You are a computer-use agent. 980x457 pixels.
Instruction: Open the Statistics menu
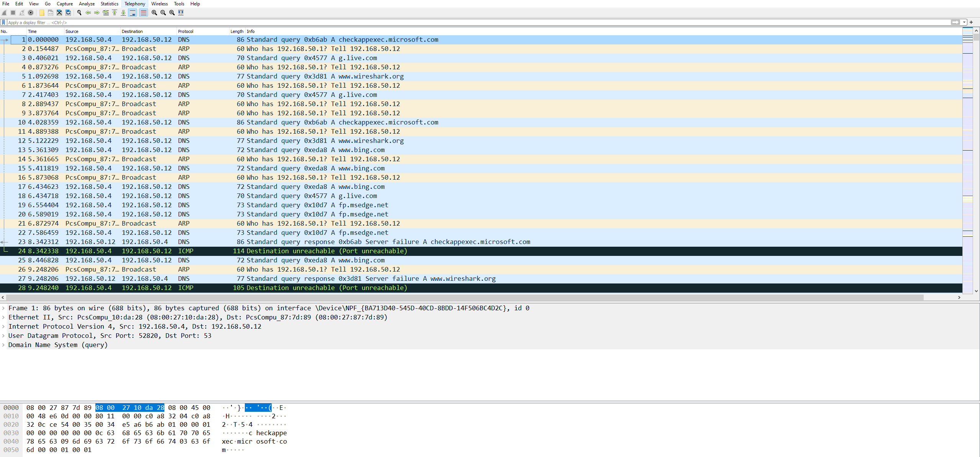(109, 3)
